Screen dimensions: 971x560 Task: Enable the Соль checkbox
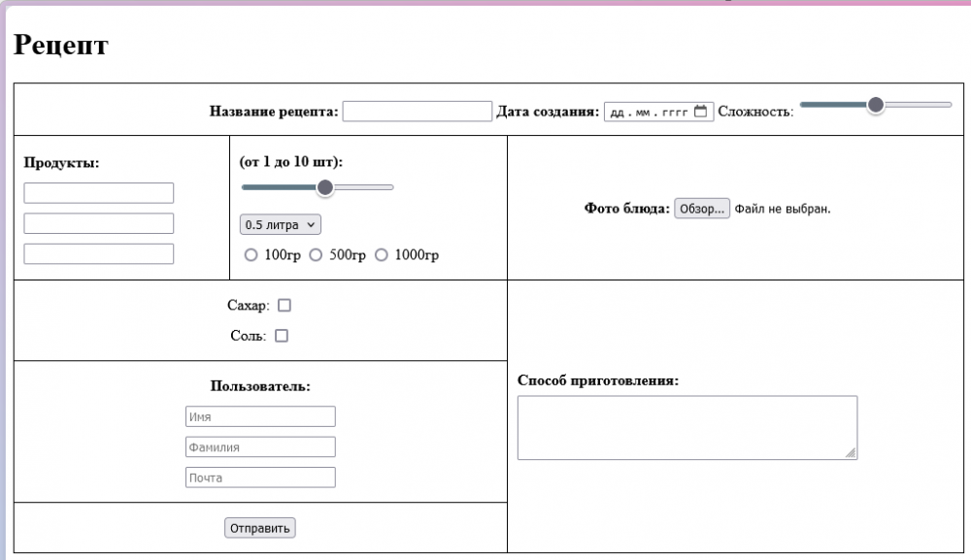pos(282,336)
